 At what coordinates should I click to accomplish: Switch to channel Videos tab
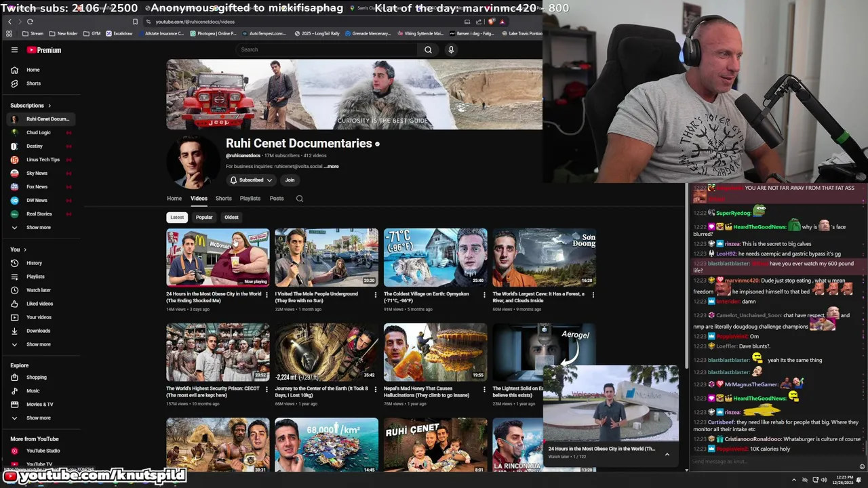pos(199,199)
